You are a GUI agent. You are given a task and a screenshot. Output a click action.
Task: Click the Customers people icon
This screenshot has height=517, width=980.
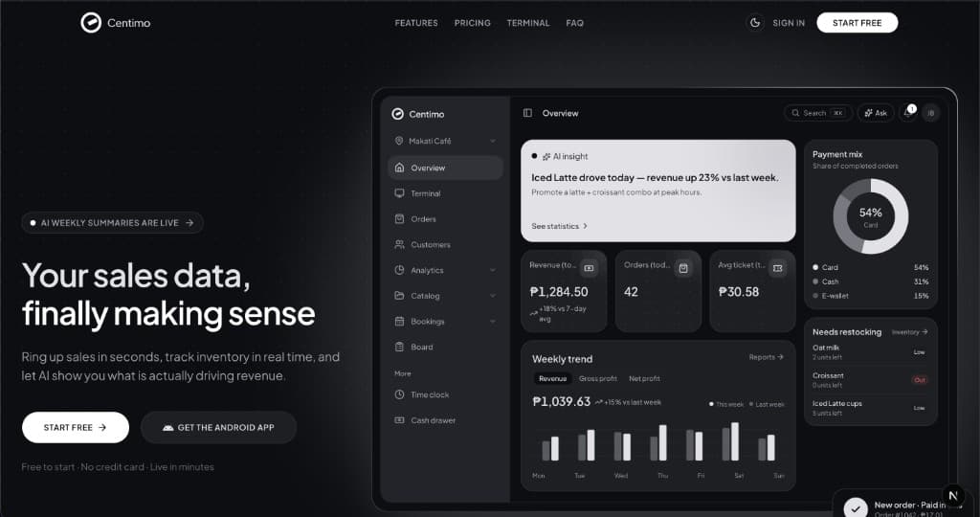pyautogui.click(x=399, y=244)
